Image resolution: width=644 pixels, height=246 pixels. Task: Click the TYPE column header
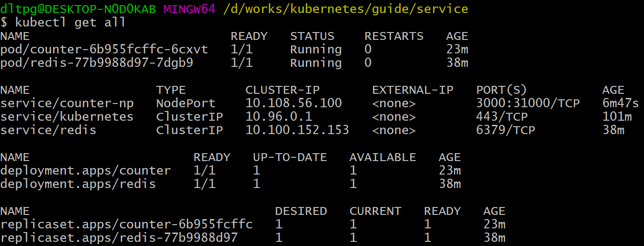pos(171,90)
